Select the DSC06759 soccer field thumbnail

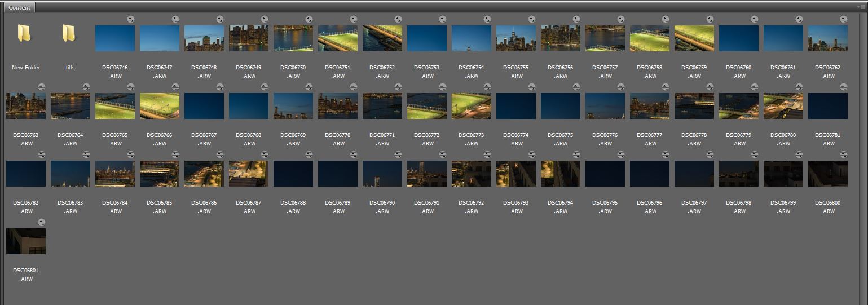tap(694, 38)
